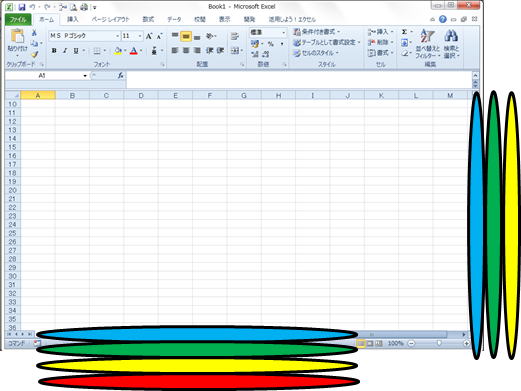Click the Save icon in the quick access toolbar

click(22, 7)
